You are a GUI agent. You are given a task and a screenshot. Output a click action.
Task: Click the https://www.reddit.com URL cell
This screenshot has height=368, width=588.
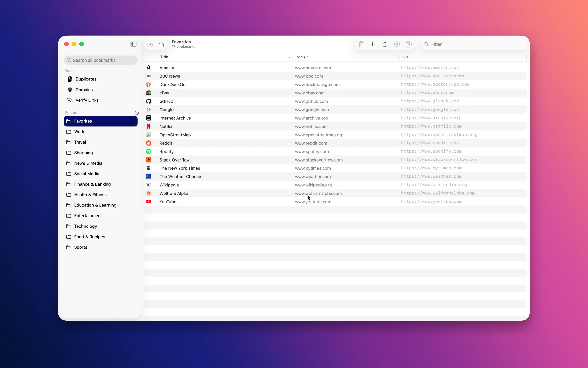[x=430, y=143]
